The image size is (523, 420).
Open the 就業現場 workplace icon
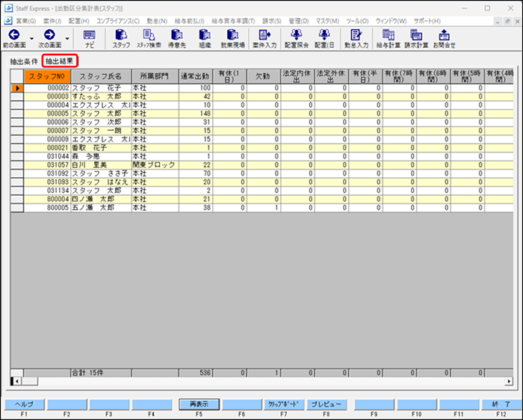click(232, 34)
